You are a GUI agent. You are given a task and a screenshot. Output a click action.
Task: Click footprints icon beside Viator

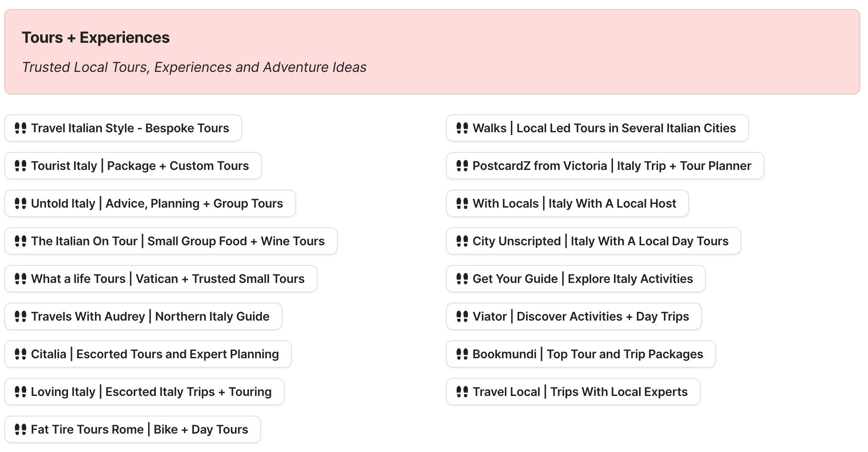462,316
